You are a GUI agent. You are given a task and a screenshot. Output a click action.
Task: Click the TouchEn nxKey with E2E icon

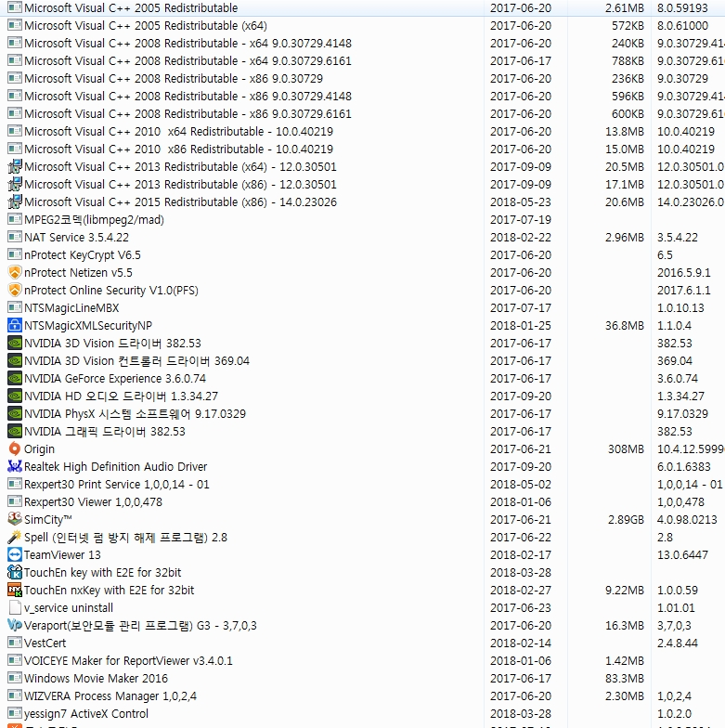[x=15, y=591]
